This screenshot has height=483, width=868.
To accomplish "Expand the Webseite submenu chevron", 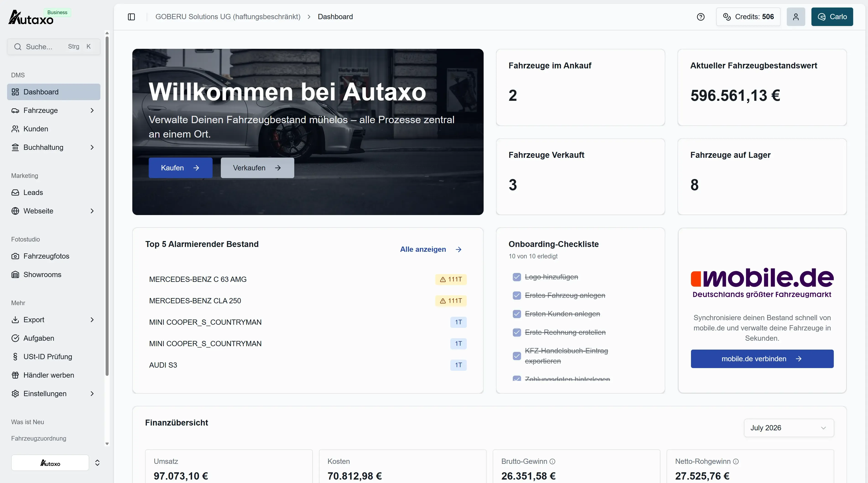I will [92, 211].
